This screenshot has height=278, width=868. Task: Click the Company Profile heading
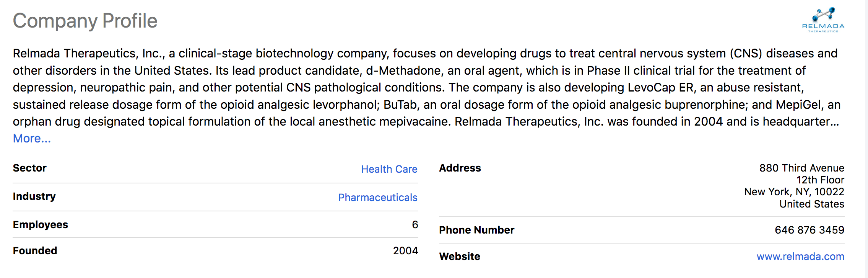[x=85, y=21]
